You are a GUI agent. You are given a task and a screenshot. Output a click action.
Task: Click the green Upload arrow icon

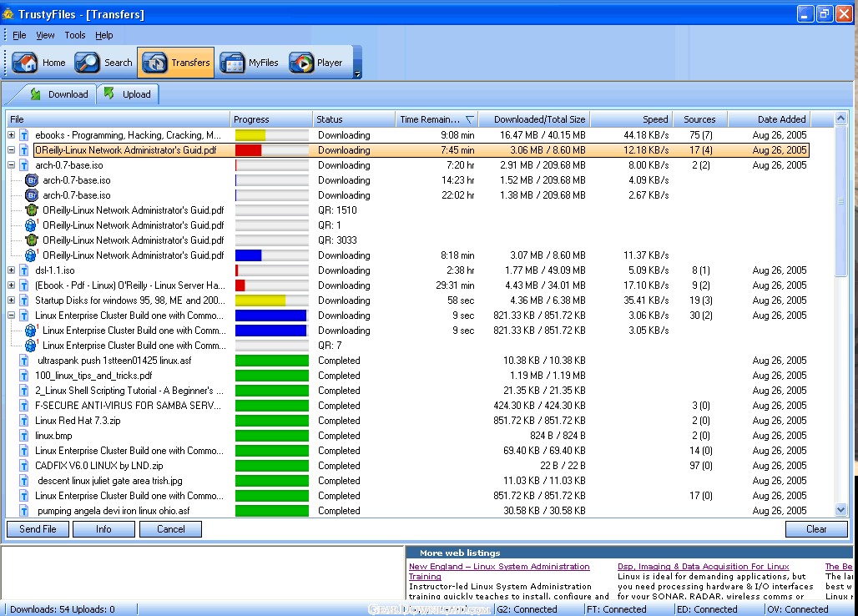click(109, 93)
